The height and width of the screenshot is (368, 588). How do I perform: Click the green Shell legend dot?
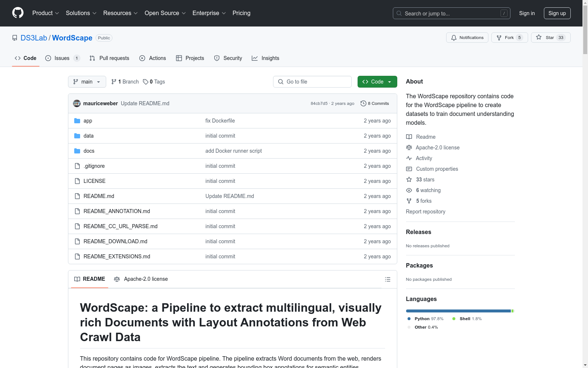(x=454, y=319)
